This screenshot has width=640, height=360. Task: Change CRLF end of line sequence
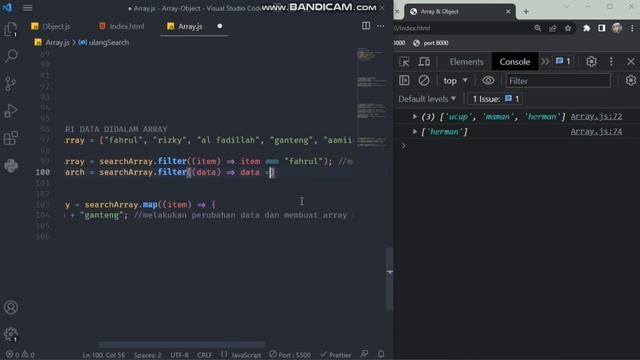[x=204, y=355]
